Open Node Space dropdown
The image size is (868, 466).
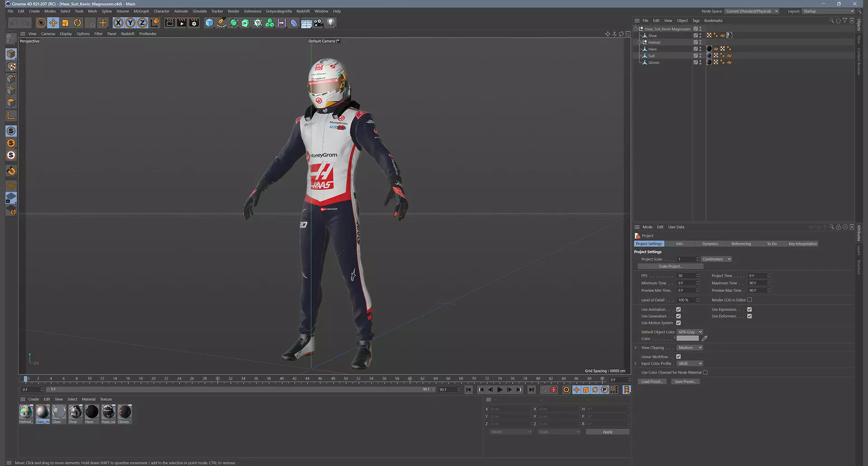pyautogui.click(x=751, y=11)
